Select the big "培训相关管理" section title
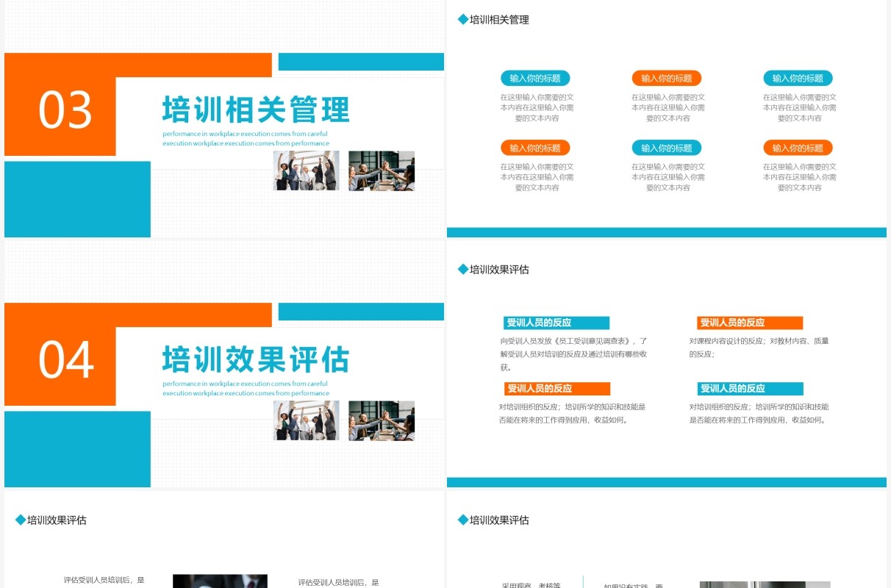This screenshot has width=891, height=588. pos(256,110)
